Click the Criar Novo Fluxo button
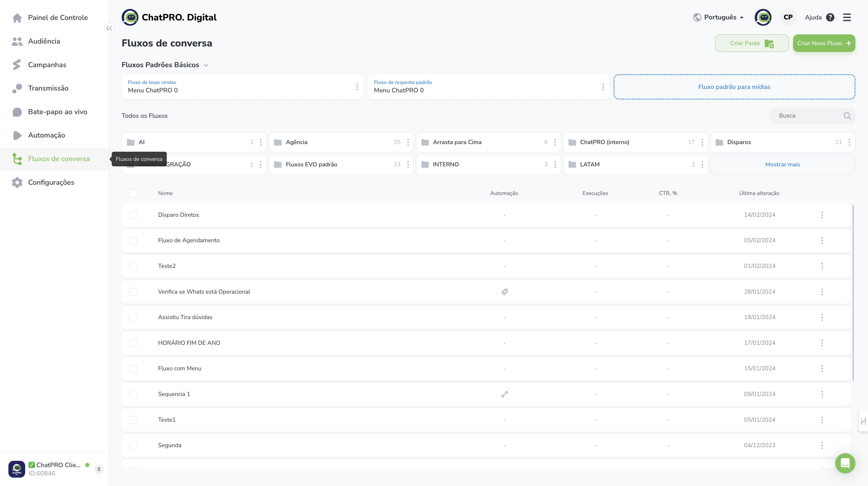The image size is (868, 486). (824, 43)
